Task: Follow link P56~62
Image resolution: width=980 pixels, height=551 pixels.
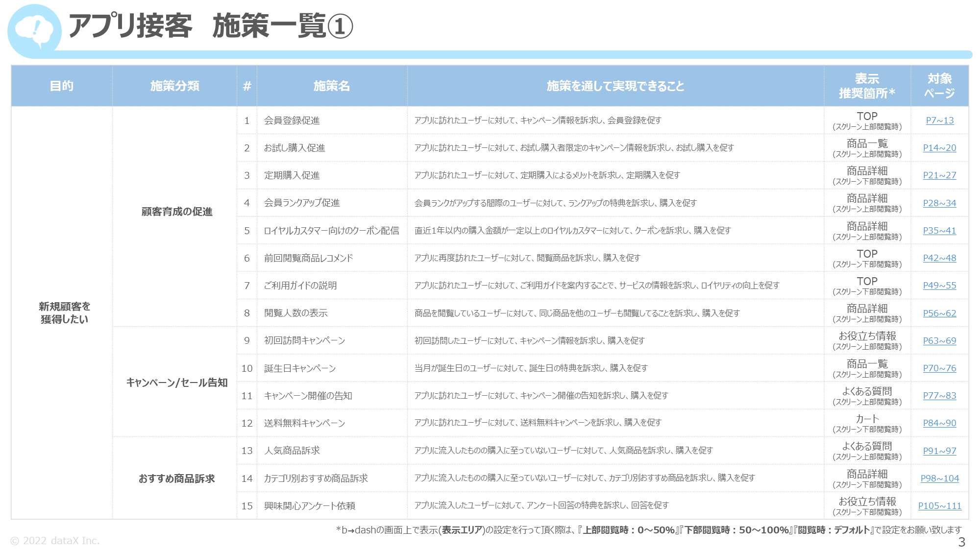Action: pos(939,313)
